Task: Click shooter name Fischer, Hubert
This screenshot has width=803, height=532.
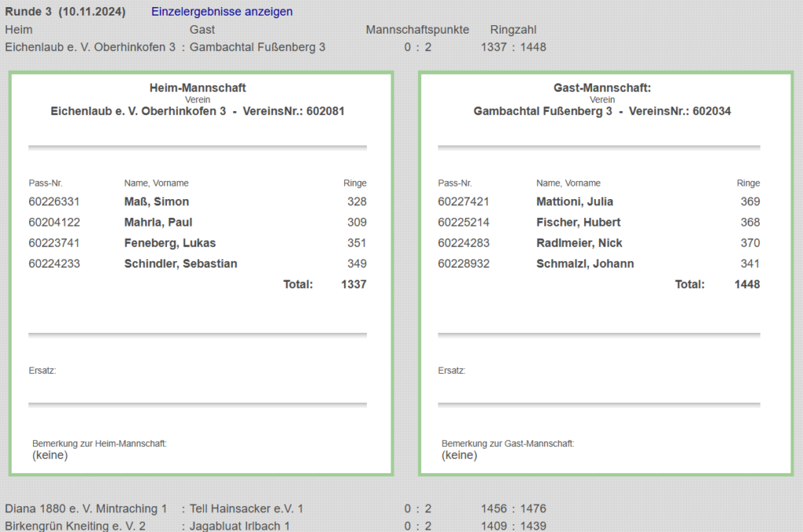Action: [x=578, y=223]
